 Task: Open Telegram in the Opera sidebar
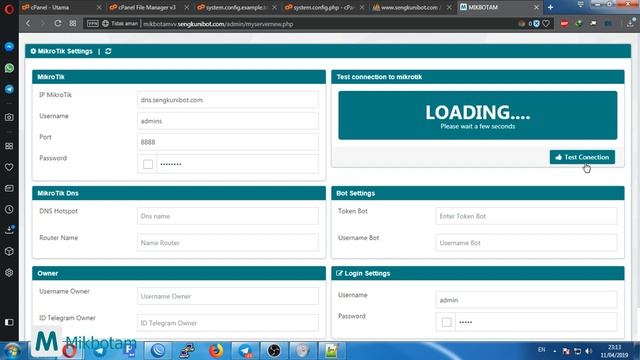click(x=9, y=89)
